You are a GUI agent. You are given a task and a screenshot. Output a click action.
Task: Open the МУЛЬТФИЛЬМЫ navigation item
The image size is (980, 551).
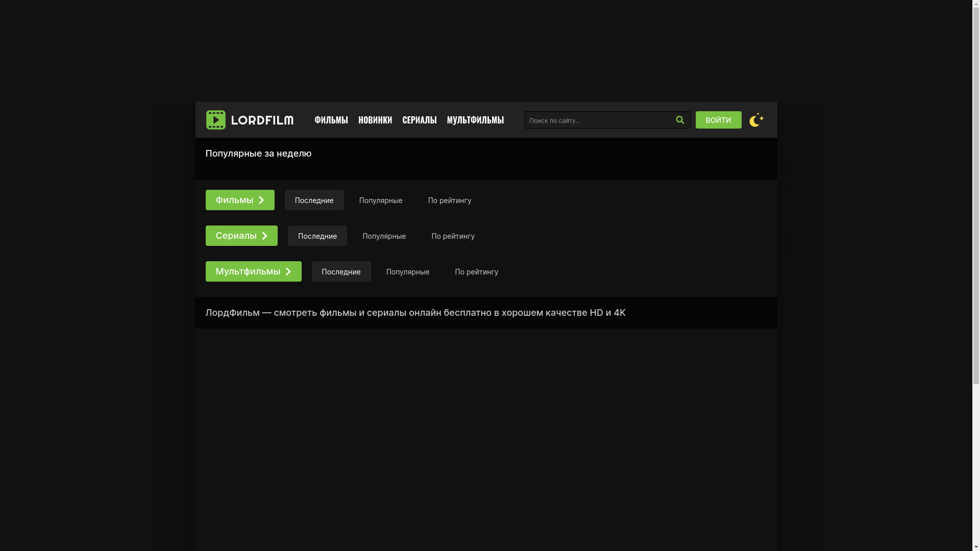(475, 120)
